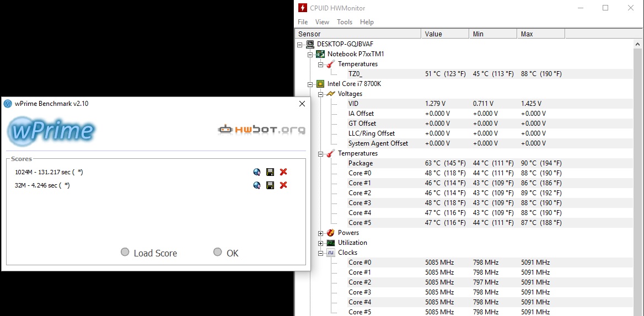Save the 1024M score with floppy icon
This screenshot has height=316, width=644.
click(270, 172)
